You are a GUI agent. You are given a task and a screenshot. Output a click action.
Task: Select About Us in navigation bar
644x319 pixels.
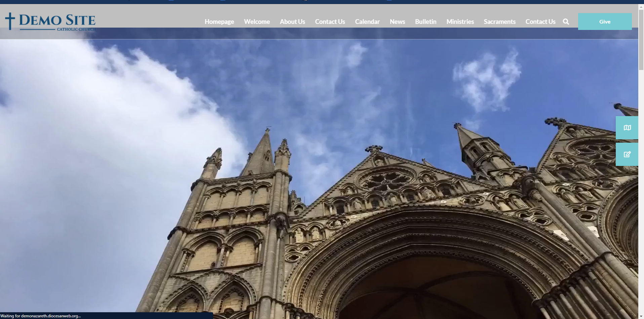(292, 22)
